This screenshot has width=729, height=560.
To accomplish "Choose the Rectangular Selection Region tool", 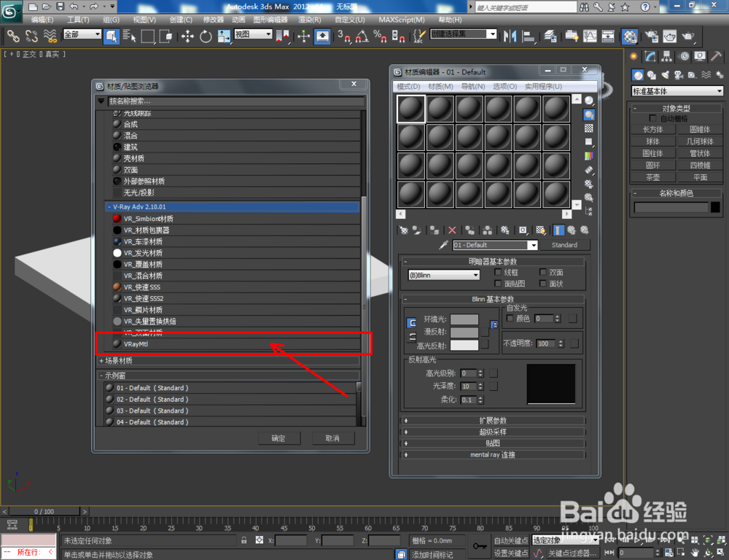I will (x=147, y=36).
